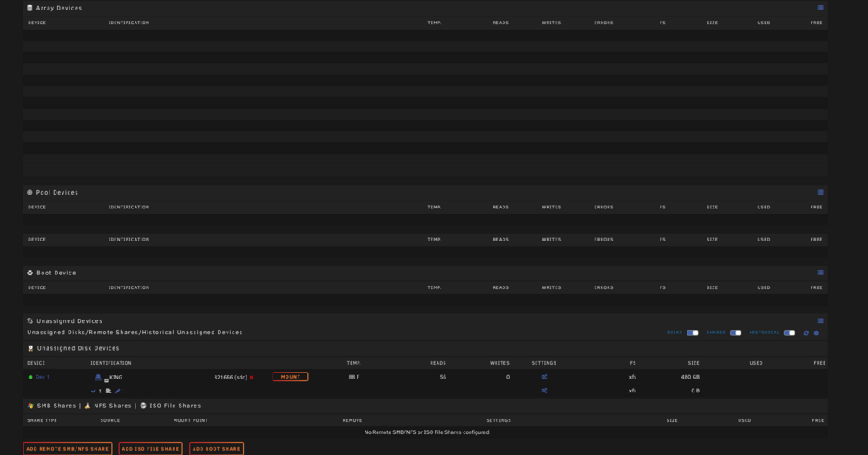Click the Pool Devices heading
Screen dimensions: 868x455
click(57, 193)
